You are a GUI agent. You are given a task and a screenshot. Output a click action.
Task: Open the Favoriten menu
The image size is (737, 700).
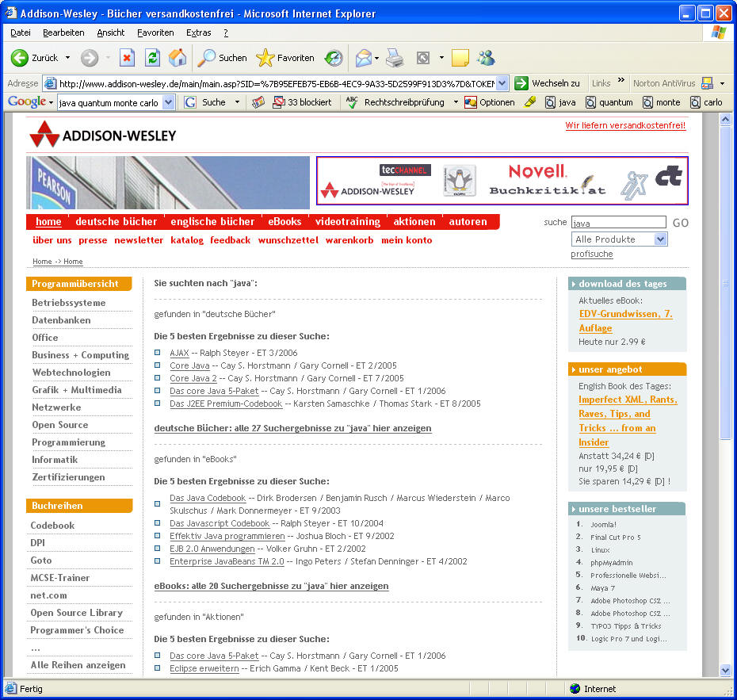tap(155, 33)
